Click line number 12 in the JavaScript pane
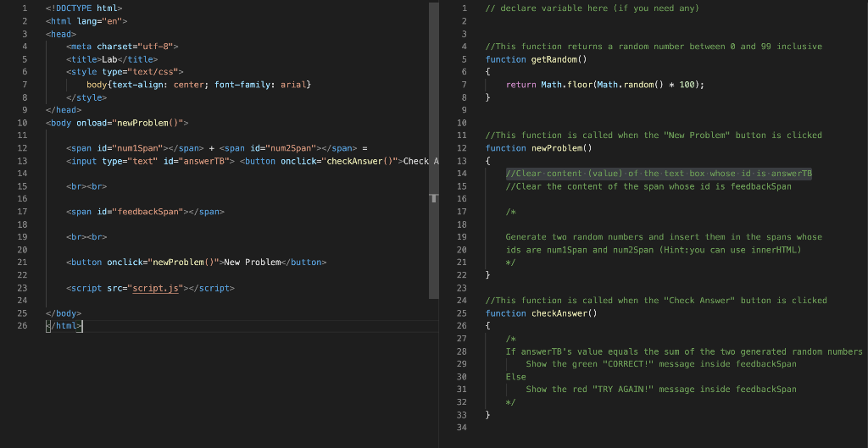Screen dimensions: 868x448 point(462,148)
